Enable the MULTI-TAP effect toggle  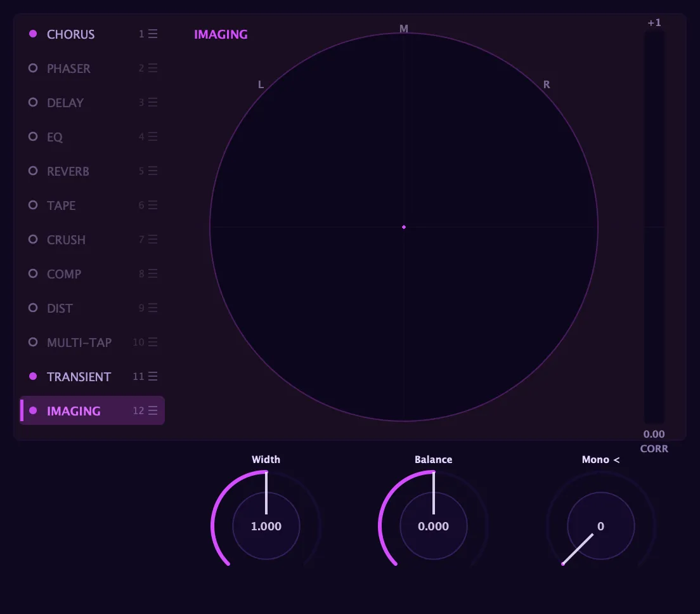click(x=33, y=342)
